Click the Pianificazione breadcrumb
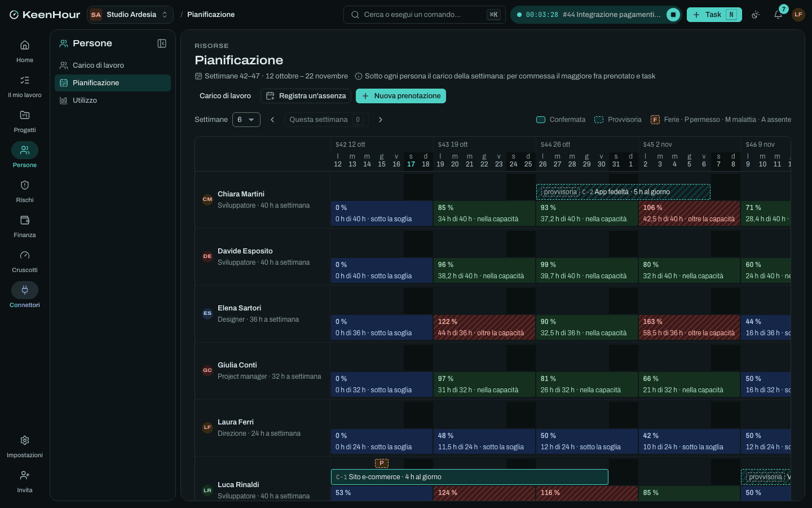This screenshot has width=812, height=508. pyautogui.click(x=211, y=15)
